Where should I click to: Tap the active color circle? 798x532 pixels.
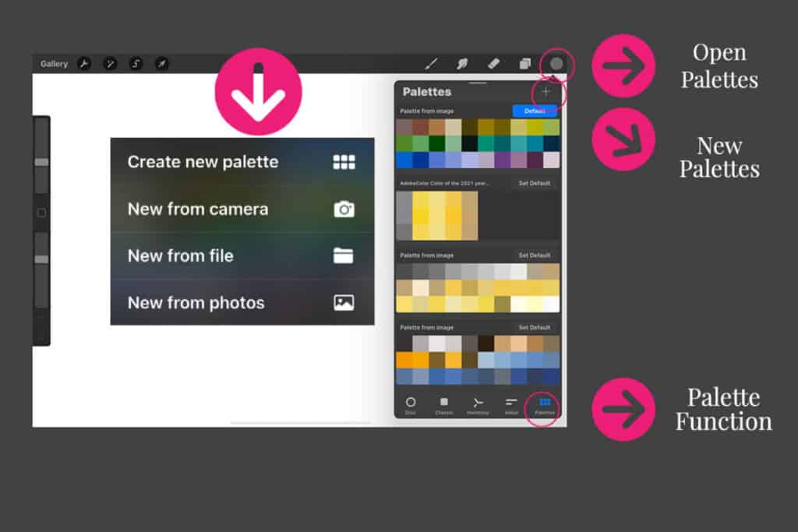(x=556, y=64)
